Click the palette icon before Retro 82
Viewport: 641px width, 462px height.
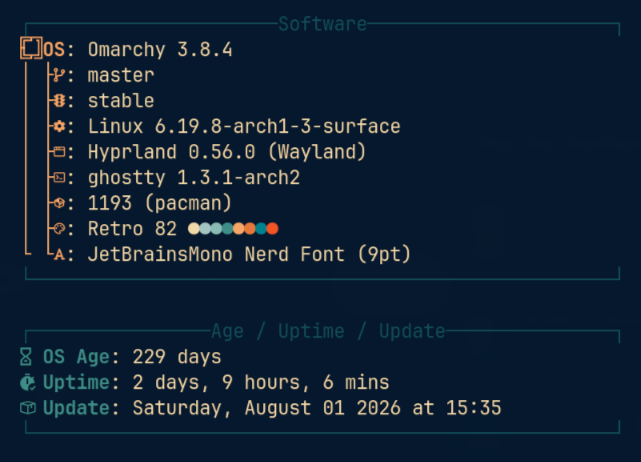point(59,229)
